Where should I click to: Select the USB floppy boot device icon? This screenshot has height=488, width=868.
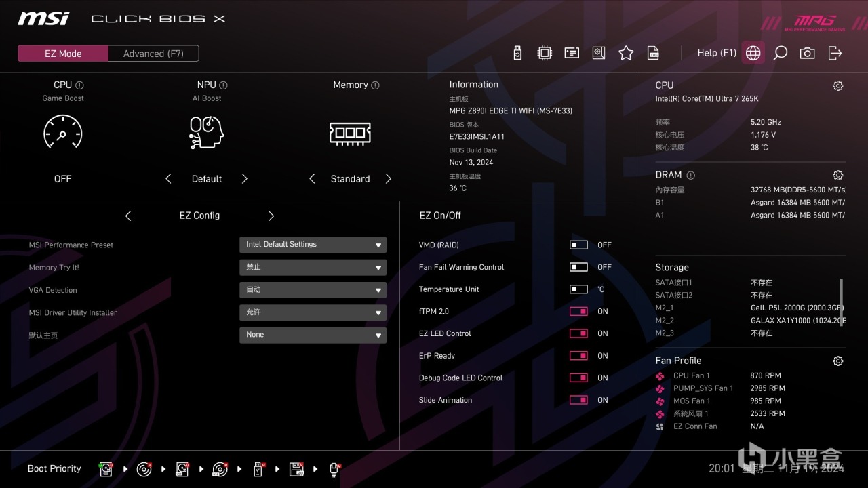coord(296,469)
